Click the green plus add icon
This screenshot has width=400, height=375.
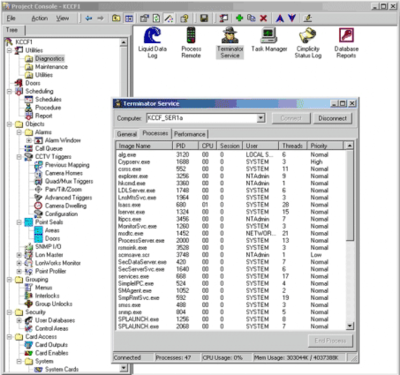point(239,18)
